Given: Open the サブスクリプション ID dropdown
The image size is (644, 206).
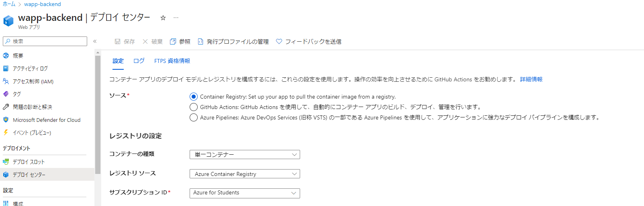Looking at the screenshot, I should (245, 193).
